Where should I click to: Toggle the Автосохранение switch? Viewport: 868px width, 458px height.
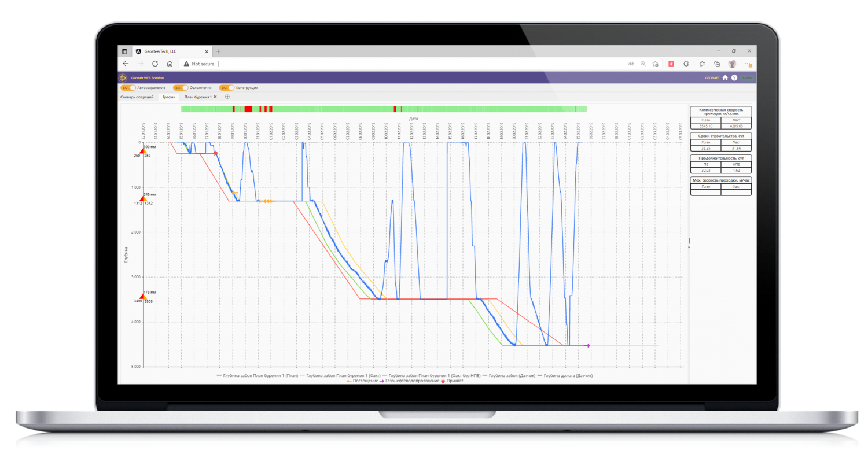click(128, 88)
